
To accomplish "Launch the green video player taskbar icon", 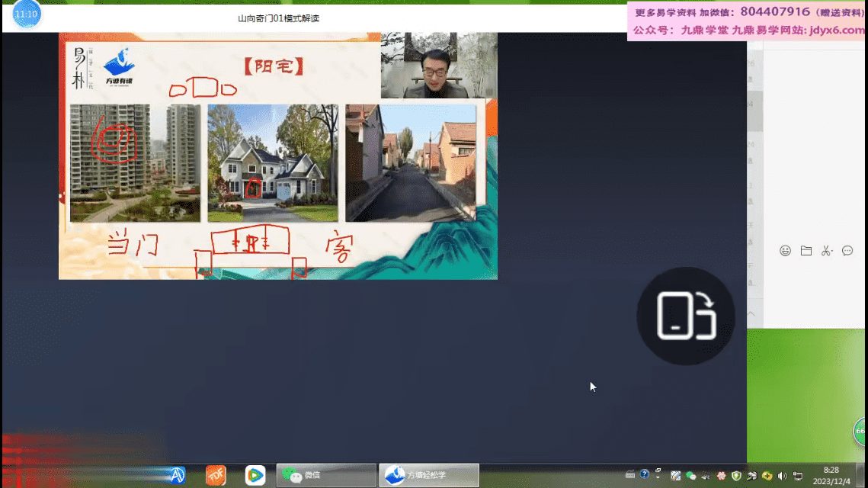I will 255,475.
